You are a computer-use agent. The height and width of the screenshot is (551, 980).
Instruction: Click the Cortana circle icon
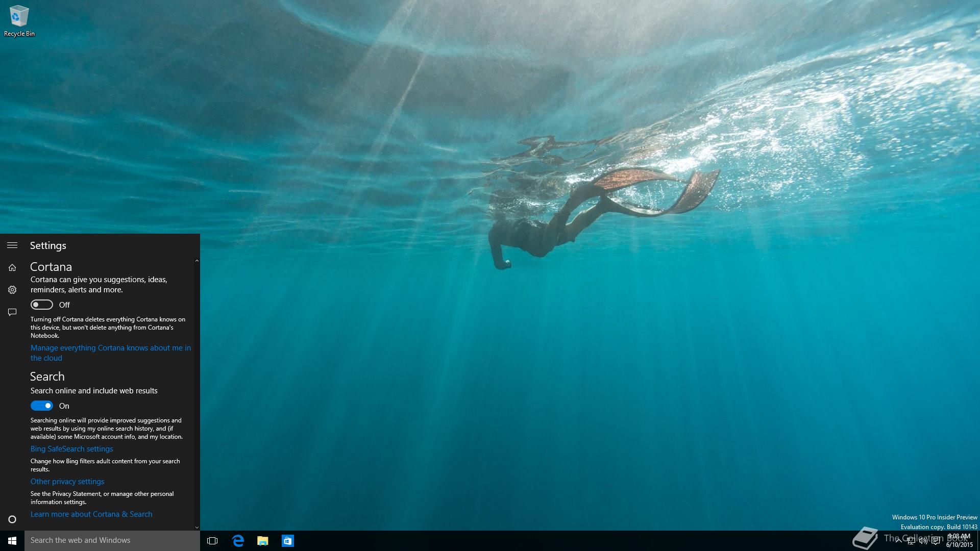coord(12,519)
